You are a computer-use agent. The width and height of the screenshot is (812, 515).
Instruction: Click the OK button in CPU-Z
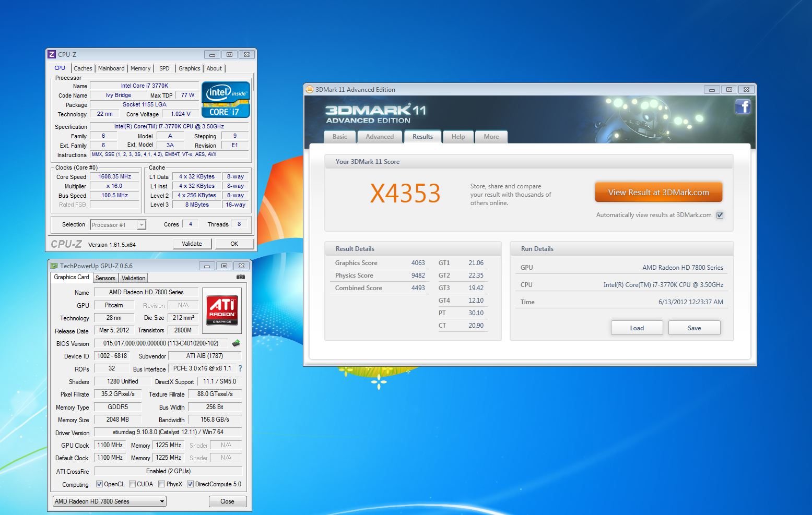click(234, 244)
